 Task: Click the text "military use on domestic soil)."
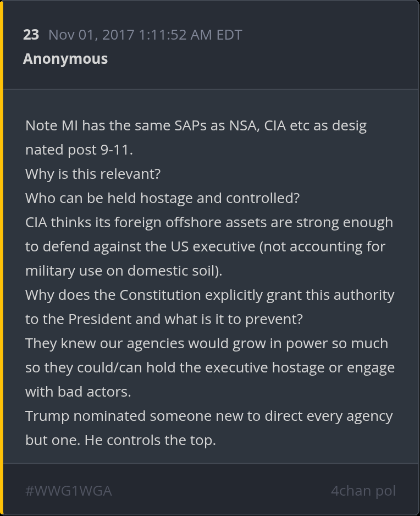124,271
